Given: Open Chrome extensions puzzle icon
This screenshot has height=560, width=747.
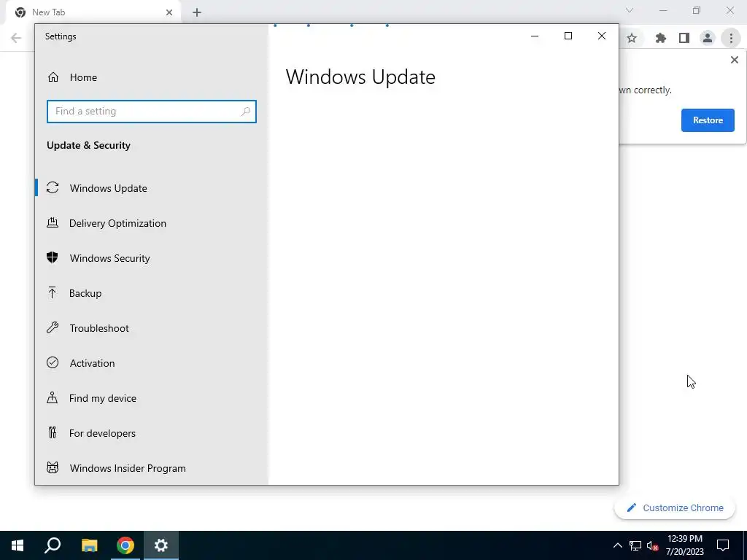Looking at the screenshot, I should tap(660, 38).
